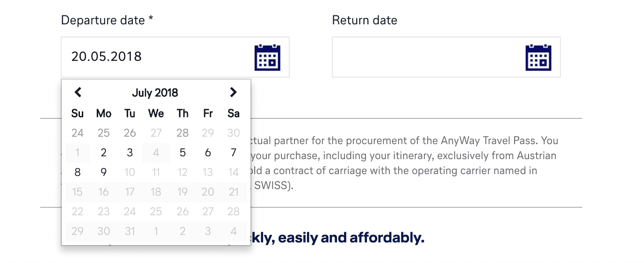Open the Departure date calendar icon

267,58
